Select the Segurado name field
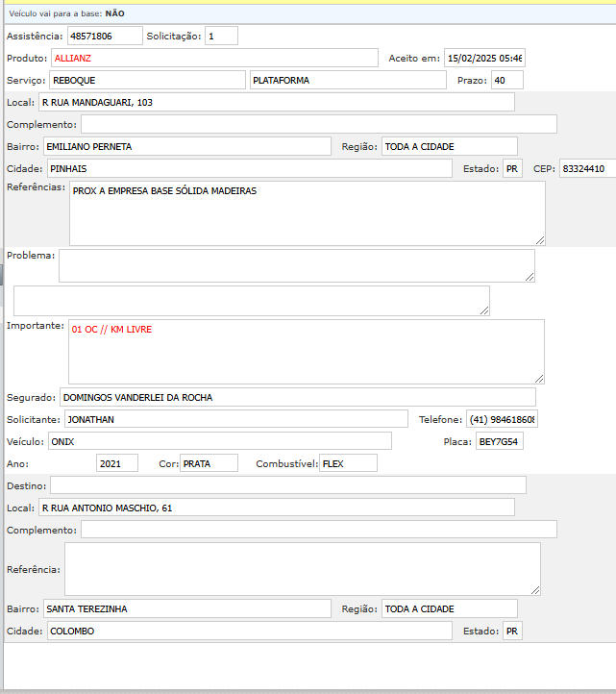The height and width of the screenshot is (694, 616). [297, 397]
